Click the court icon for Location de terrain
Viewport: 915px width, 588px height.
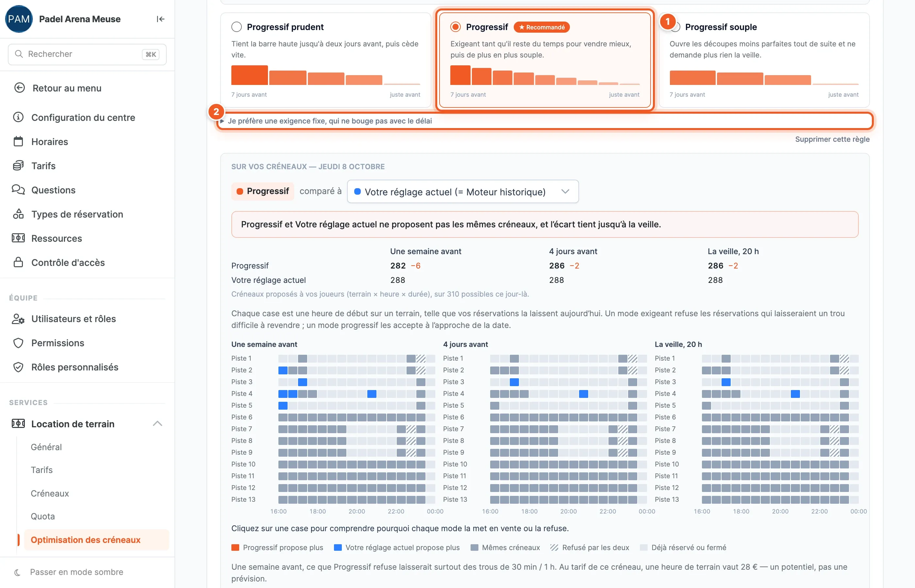pyautogui.click(x=18, y=424)
